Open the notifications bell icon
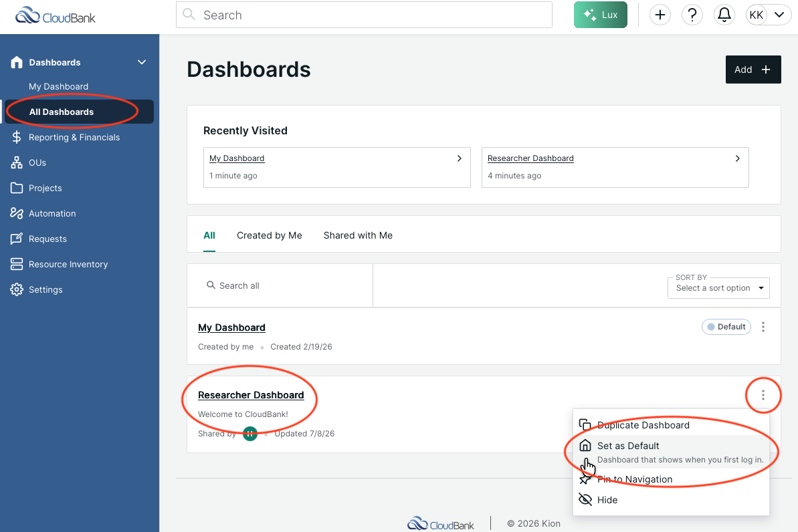798x532 pixels. 724,15
